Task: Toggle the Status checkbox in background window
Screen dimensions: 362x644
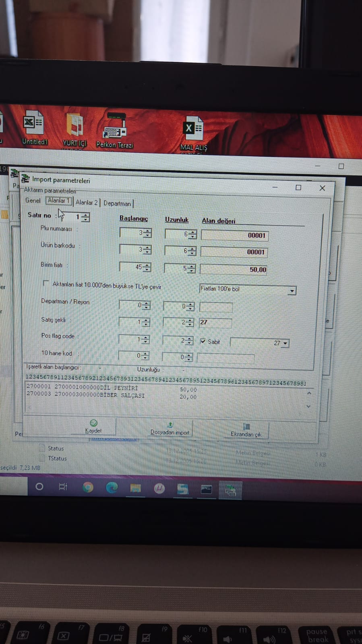Action: tap(42, 448)
